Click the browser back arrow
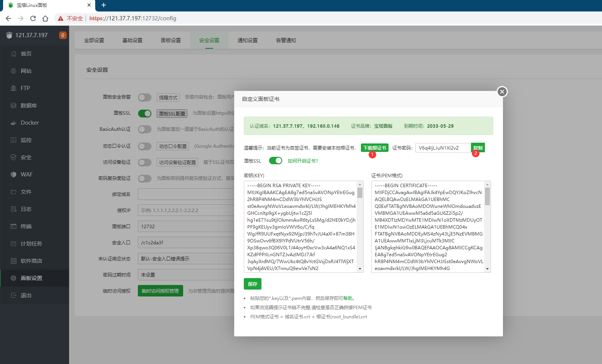 (x=8, y=18)
